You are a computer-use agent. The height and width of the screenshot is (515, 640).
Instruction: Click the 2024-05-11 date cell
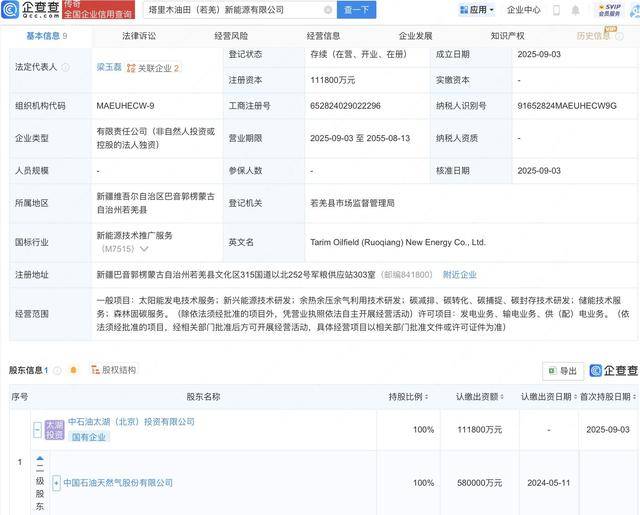pos(549,483)
